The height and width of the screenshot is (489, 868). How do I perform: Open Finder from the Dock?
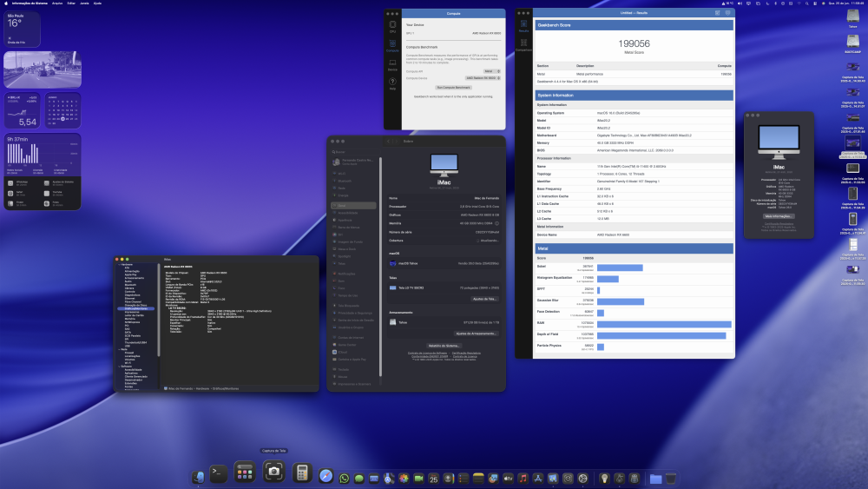(198, 476)
